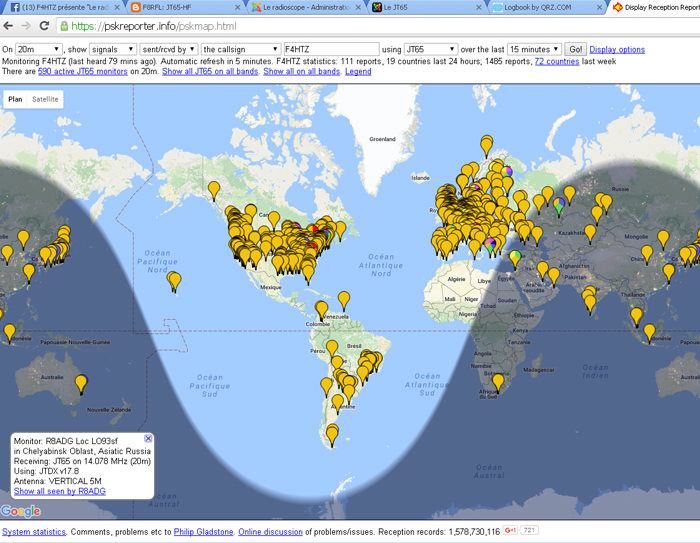Screen dimensions: 700x543
Task: Open the 15 minutes time range dropdown
Action: tap(534, 49)
